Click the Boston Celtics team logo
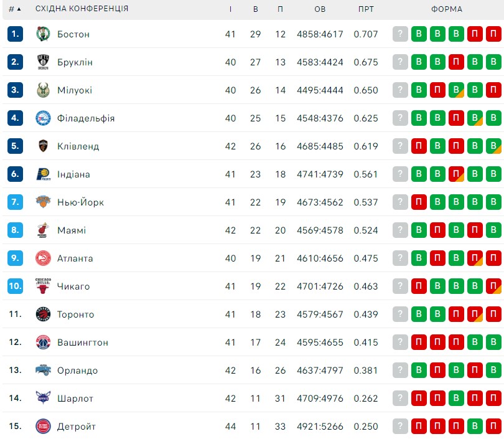504x439 pixels. coord(43,34)
